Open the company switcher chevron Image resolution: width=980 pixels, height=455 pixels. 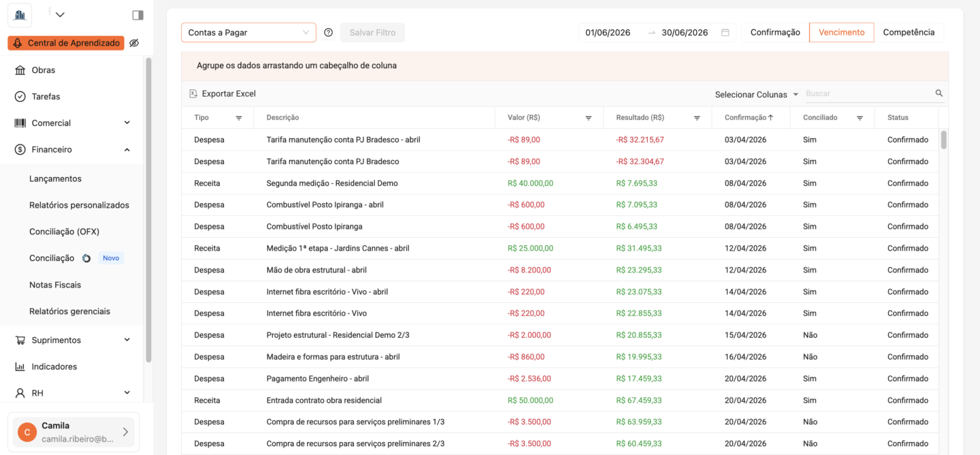pos(60,14)
